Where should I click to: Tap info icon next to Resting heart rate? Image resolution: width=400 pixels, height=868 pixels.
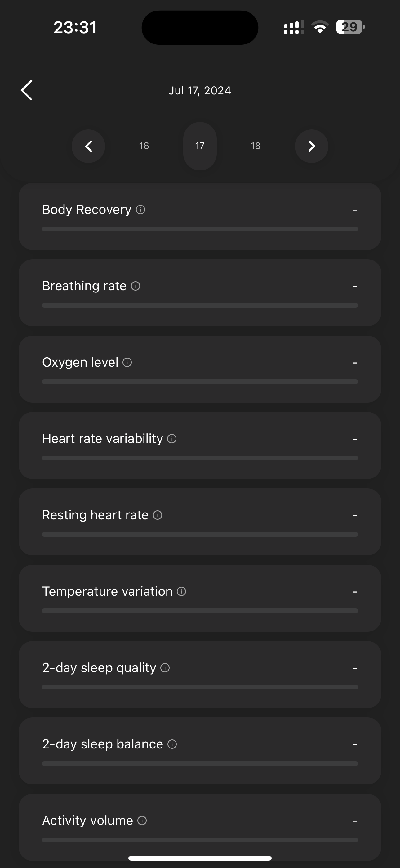[x=158, y=515]
